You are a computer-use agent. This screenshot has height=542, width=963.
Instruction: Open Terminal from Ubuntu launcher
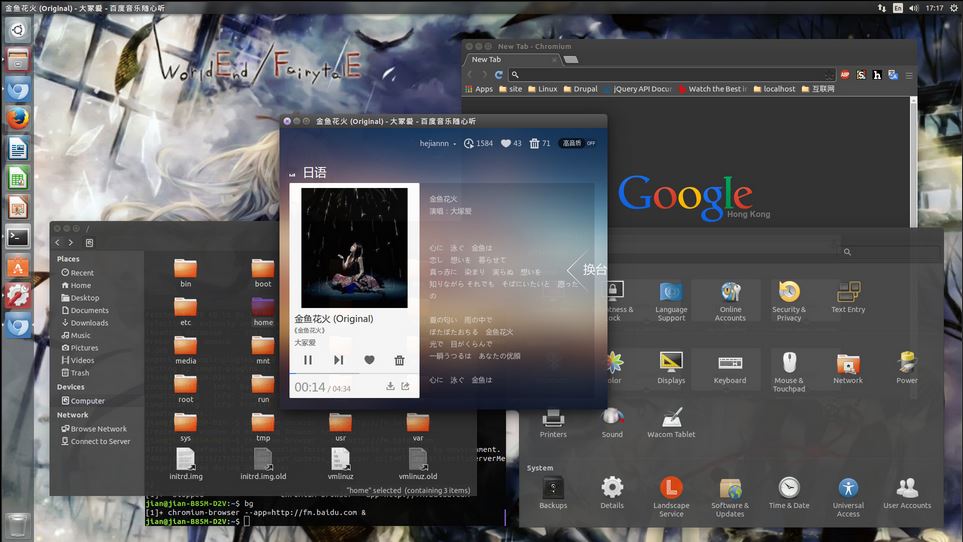coord(18,238)
